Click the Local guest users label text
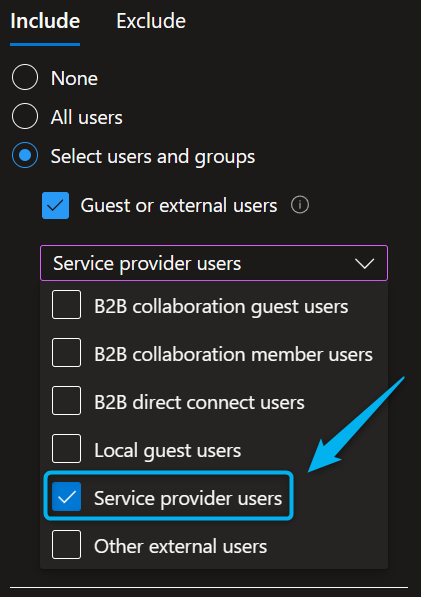The width and height of the screenshot is (421, 597). point(167,451)
